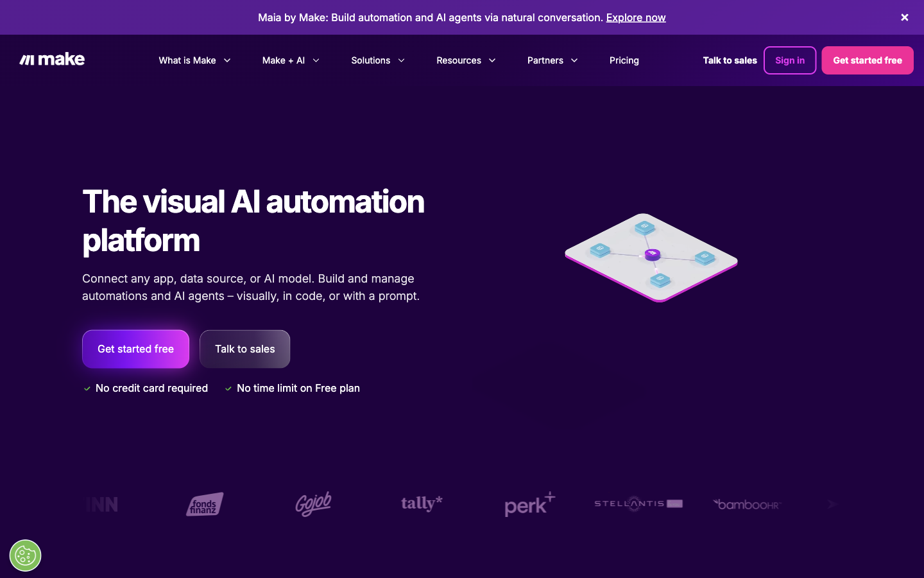Go to the Pricing page
The height and width of the screenshot is (578, 924).
[624, 60]
